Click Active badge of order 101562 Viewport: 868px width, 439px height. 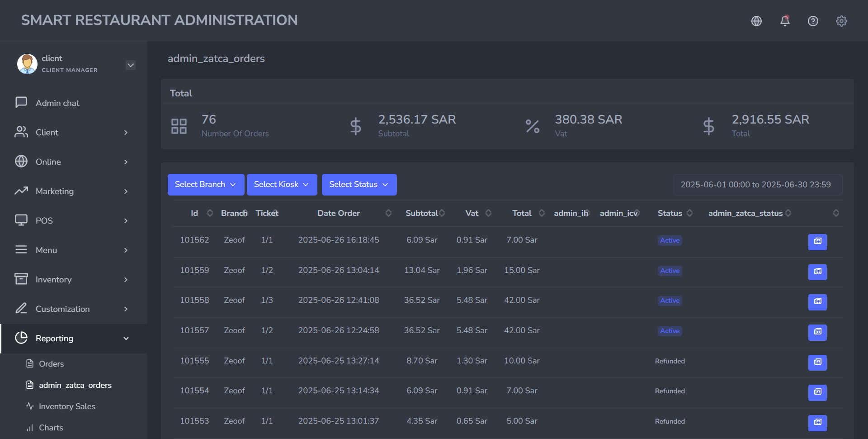670,240
